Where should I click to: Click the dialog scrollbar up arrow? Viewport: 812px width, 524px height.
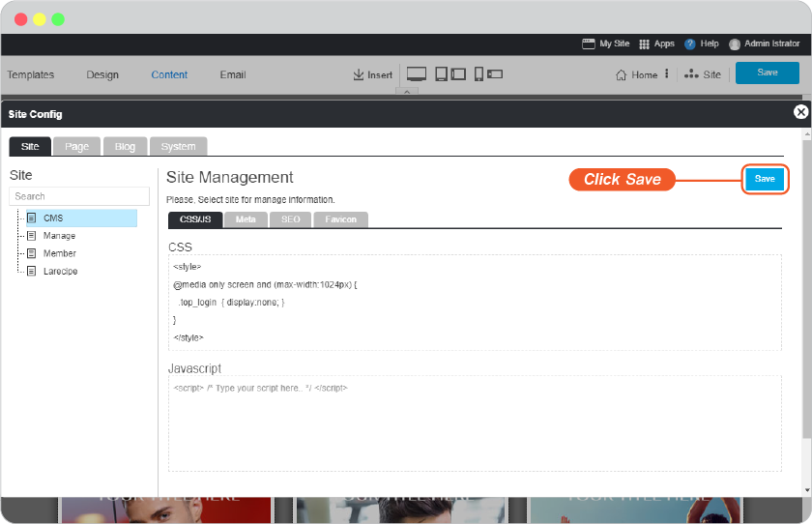point(807,134)
